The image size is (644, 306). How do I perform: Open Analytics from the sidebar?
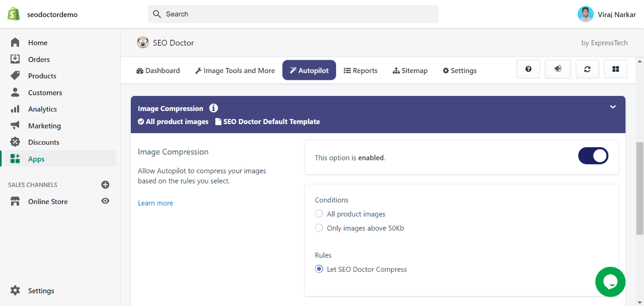[42, 109]
